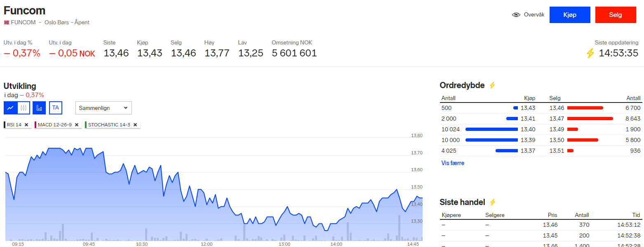Viewport: 644px width, 247px height.
Task: Click the Pris column header in Siste handel
Action: 552,215
